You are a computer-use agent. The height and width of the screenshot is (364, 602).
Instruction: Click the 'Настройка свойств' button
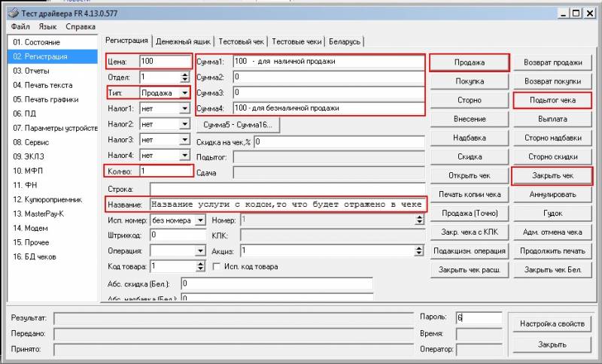coord(551,324)
